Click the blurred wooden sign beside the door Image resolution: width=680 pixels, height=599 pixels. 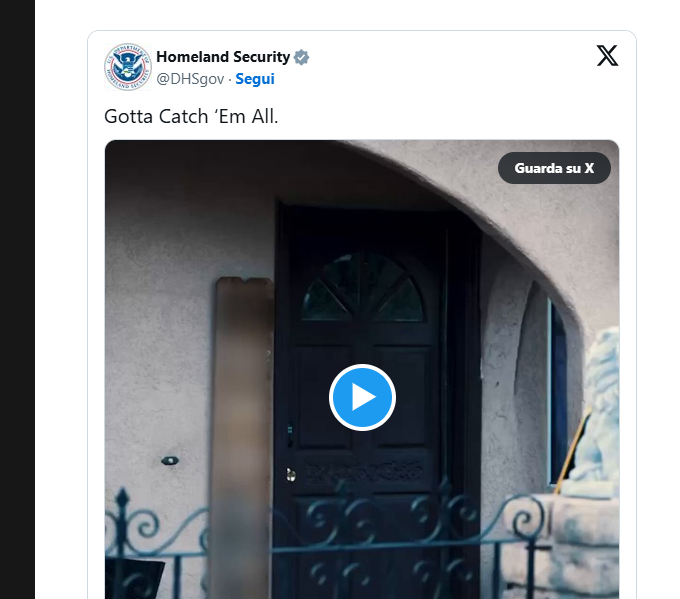[x=242, y=434]
